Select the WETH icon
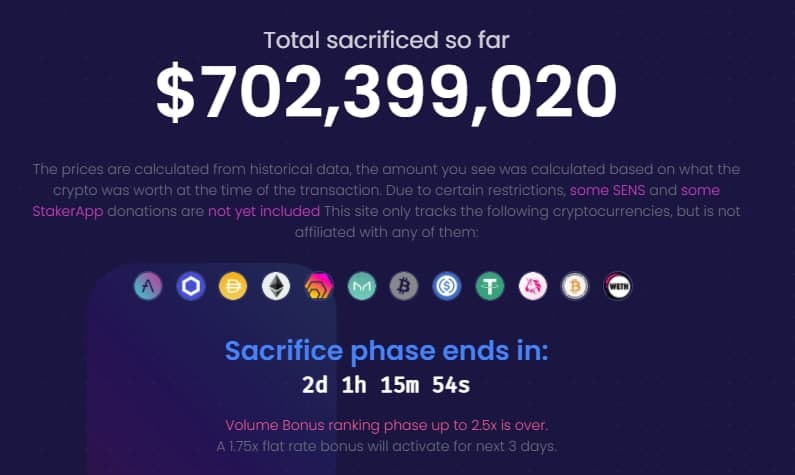The image size is (795, 475). [618, 286]
